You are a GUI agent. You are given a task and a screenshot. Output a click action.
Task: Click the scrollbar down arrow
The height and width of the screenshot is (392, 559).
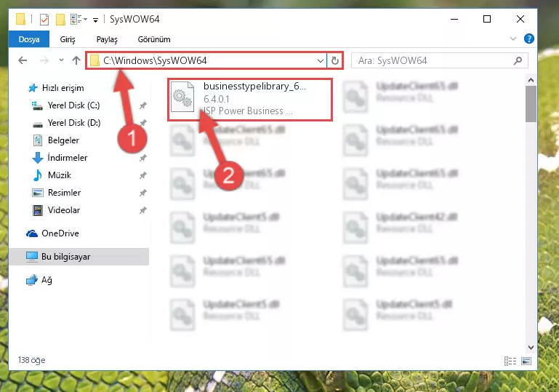531,347
